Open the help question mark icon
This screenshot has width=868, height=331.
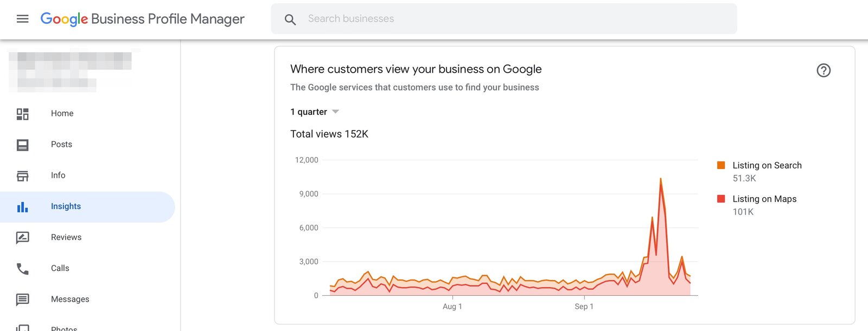coord(824,70)
